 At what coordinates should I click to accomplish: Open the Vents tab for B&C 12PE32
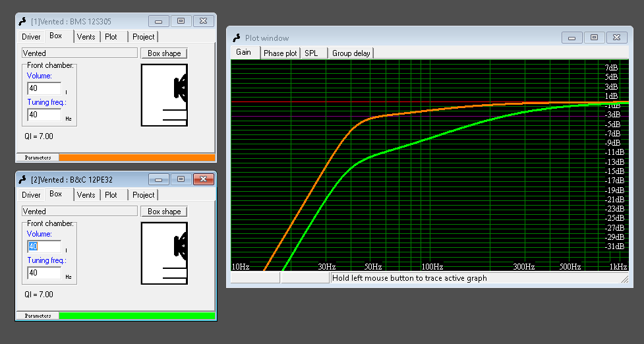pyautogui.click(x=86, y=195)
